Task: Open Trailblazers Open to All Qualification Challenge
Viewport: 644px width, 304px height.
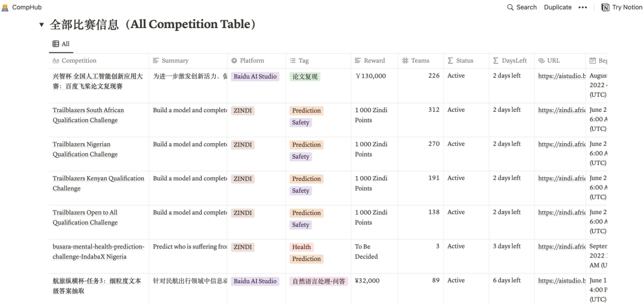Action: [x=85, y=217]
